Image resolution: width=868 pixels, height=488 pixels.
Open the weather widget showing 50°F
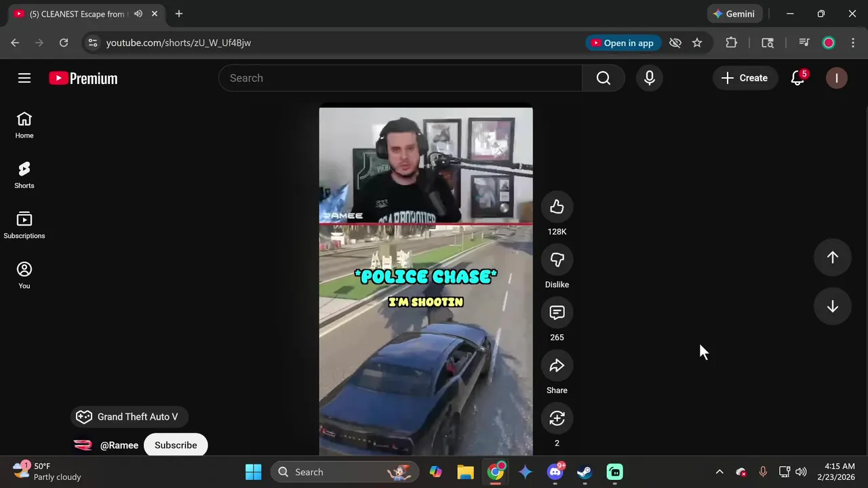pos(47,472)
